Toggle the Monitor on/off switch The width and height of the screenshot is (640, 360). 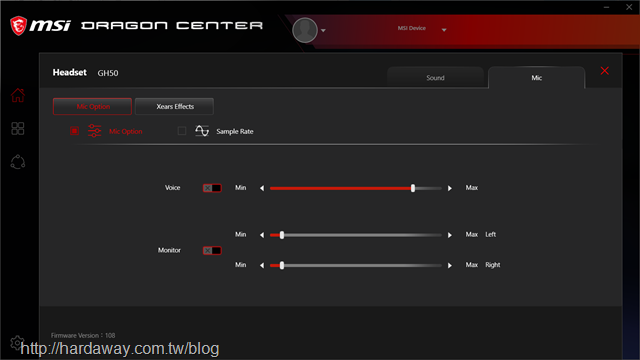(x=212, y=251)
